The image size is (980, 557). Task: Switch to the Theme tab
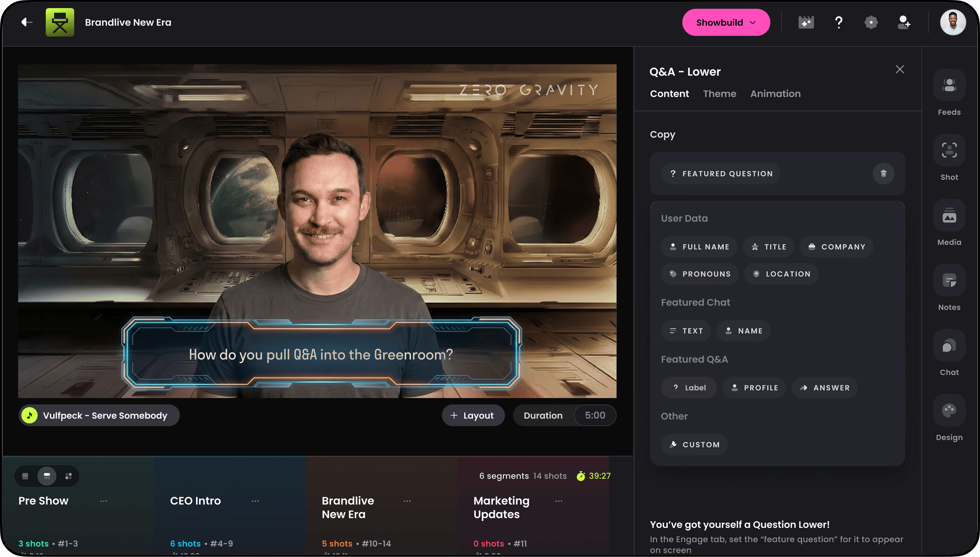pyautogui.click(x=719, y=94)
